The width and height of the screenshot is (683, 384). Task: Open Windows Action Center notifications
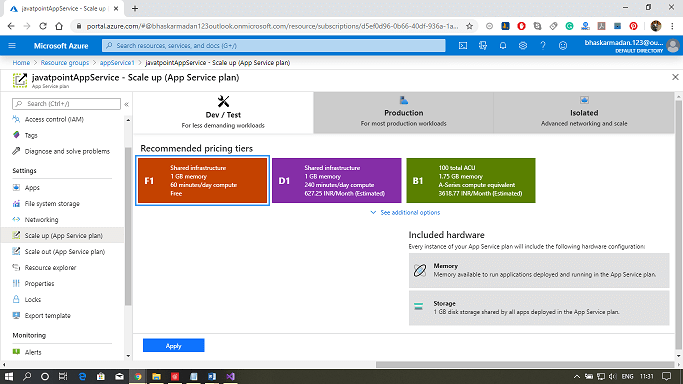click(x=666, y=377)
